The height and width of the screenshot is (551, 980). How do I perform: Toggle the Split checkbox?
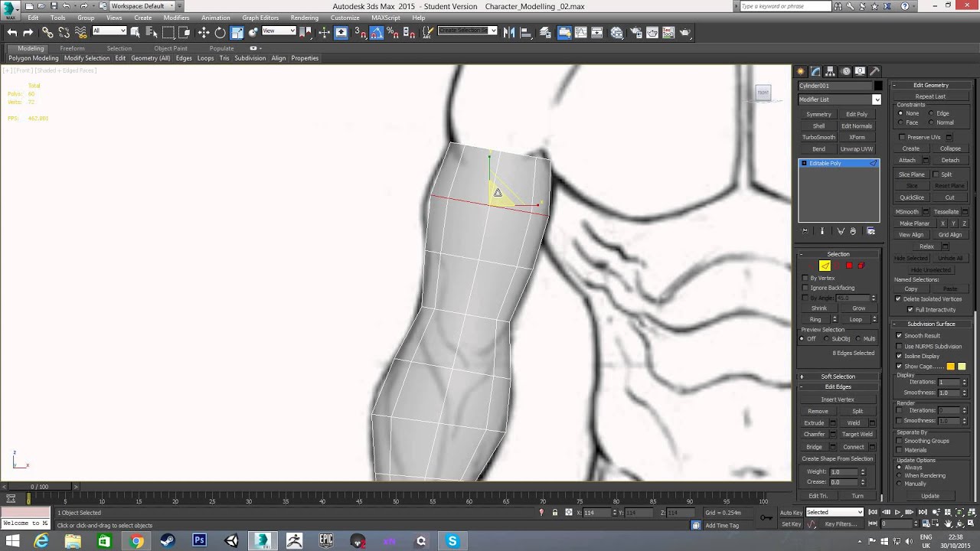click(936, 174)
